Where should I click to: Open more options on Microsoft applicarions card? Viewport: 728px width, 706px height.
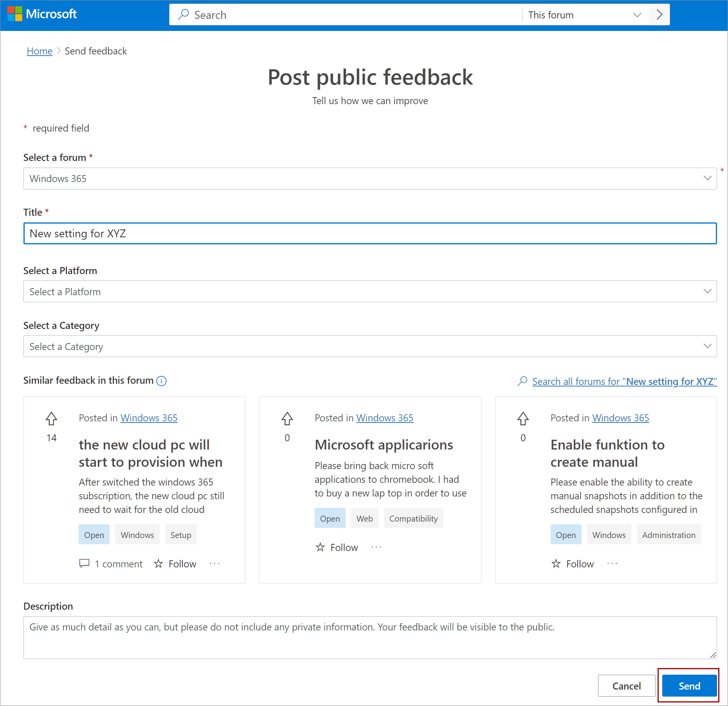tap(376, 547)
